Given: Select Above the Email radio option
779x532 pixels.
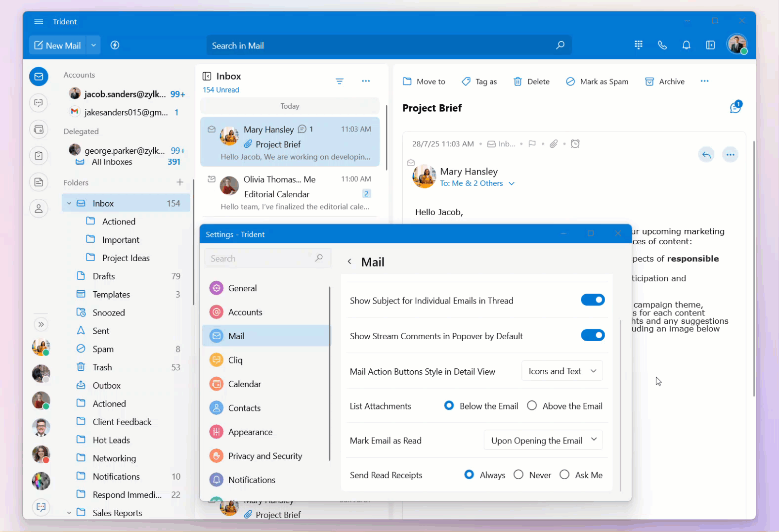Looking at the screenshot, I should 532,405.
